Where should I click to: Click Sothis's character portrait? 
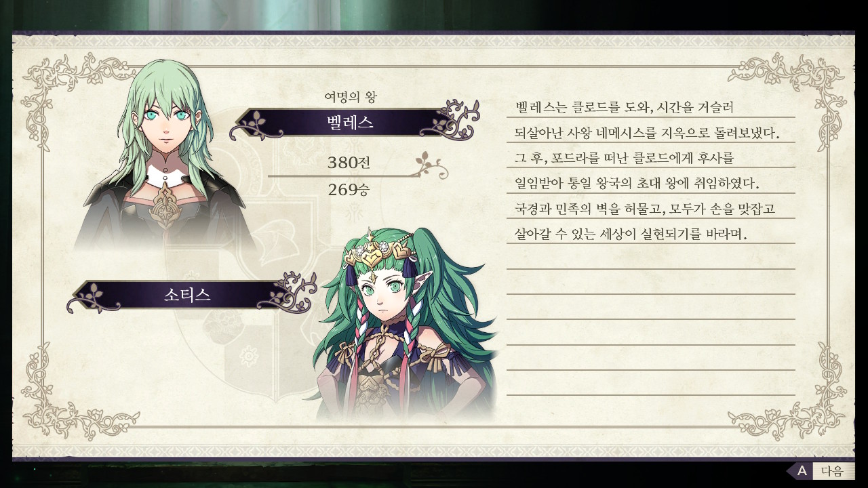(400, 319)
